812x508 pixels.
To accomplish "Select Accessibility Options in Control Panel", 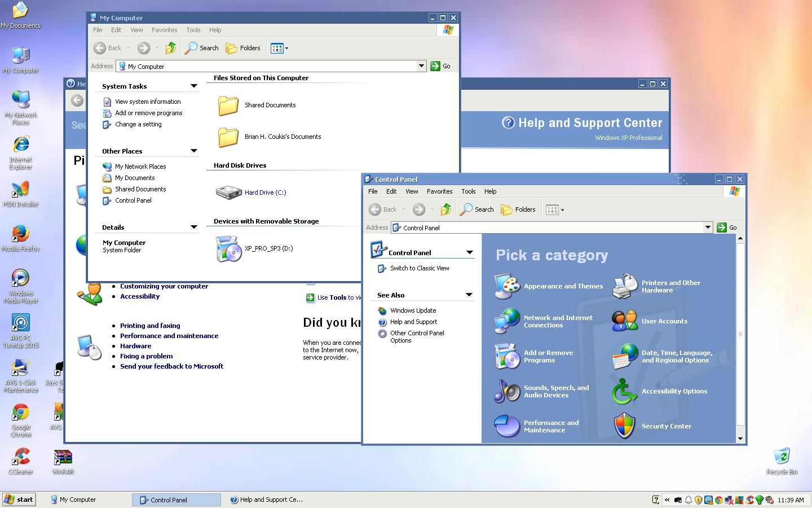I will coord(674,391).
